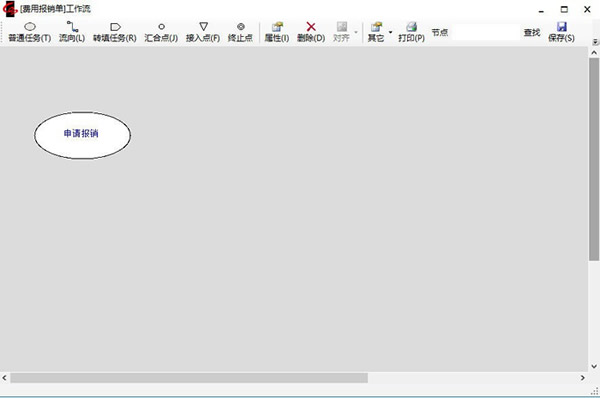This screenshot has height=398, width=600.
Task: Open the toolbar overflow chevron
Action: tap(595, 42)
